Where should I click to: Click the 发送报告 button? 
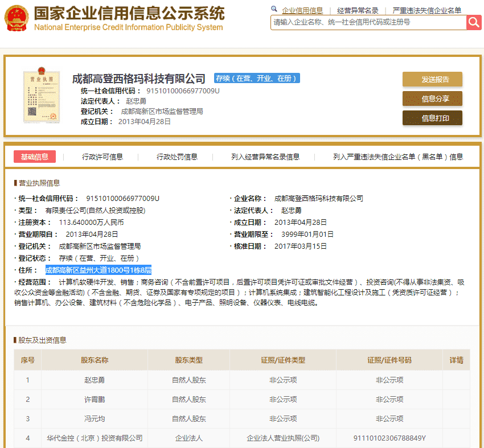(x=432, y=79)
